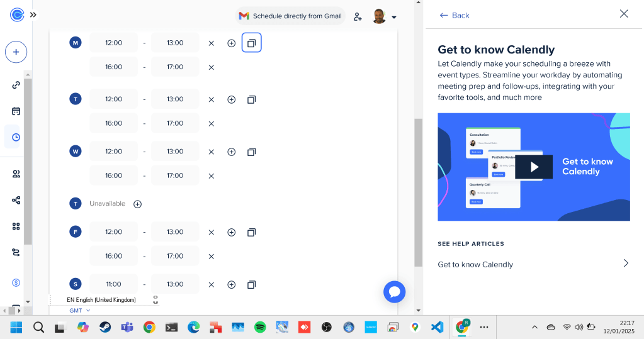
Task: Add hours to the Unavailable Thursday row
Action: pyautogui.click(x=138, y=204)
